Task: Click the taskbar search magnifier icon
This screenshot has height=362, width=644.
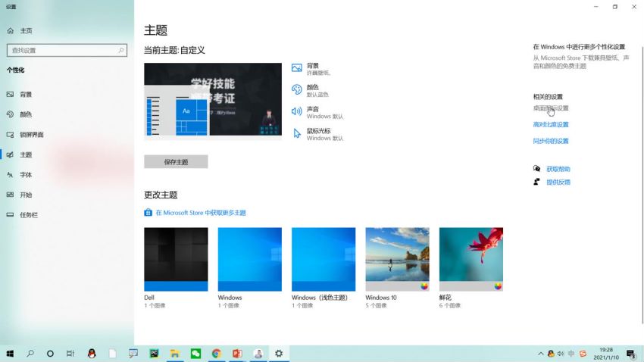Action: 30,354
